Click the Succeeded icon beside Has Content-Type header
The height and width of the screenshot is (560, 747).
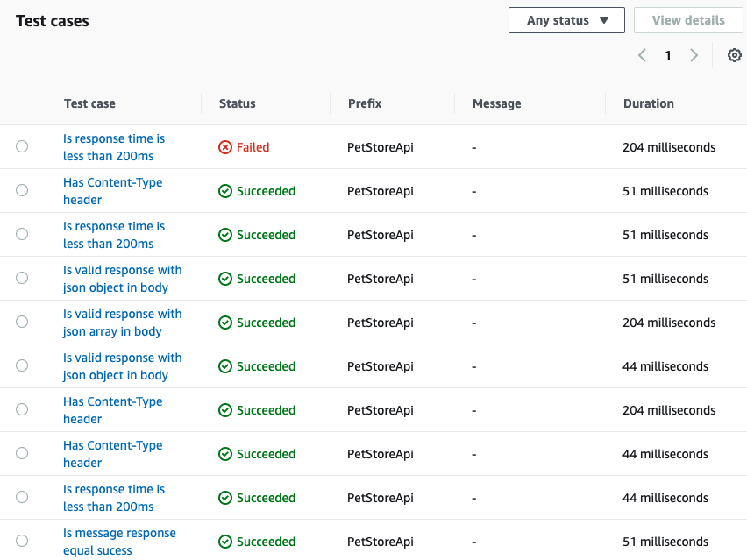(x=225, y=191)
